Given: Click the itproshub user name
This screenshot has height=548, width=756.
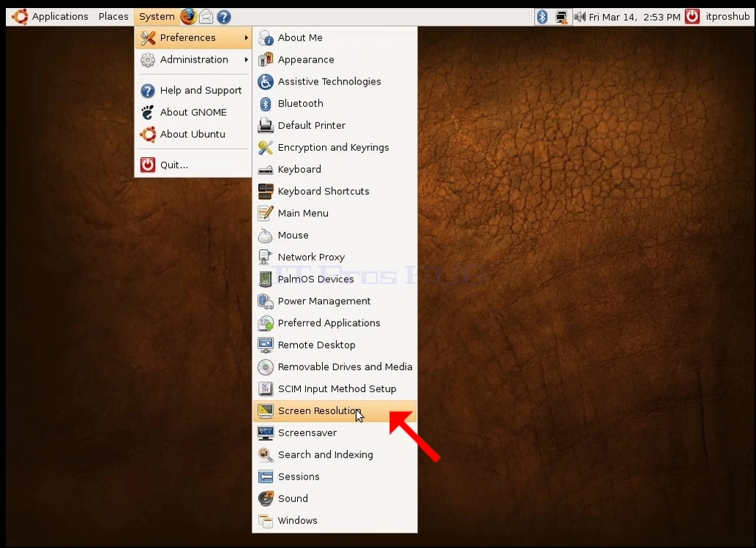Looking at the screenshot, I should (x=727, y=16).
